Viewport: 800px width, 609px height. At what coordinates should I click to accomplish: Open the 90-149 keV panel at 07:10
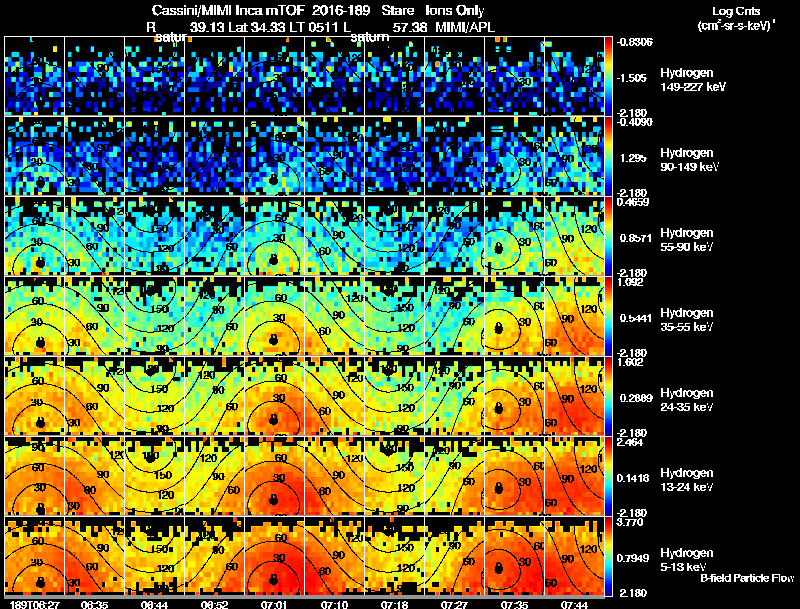(335, 156)
